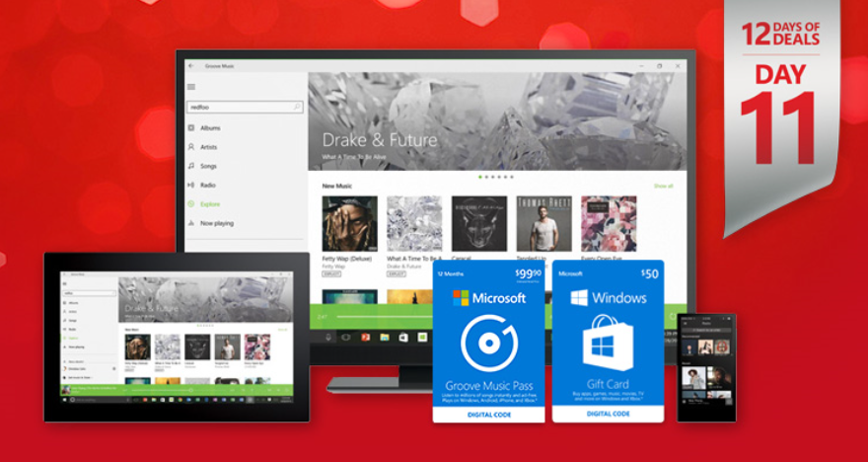Click the Groove Music Pass card

[488, 341]
